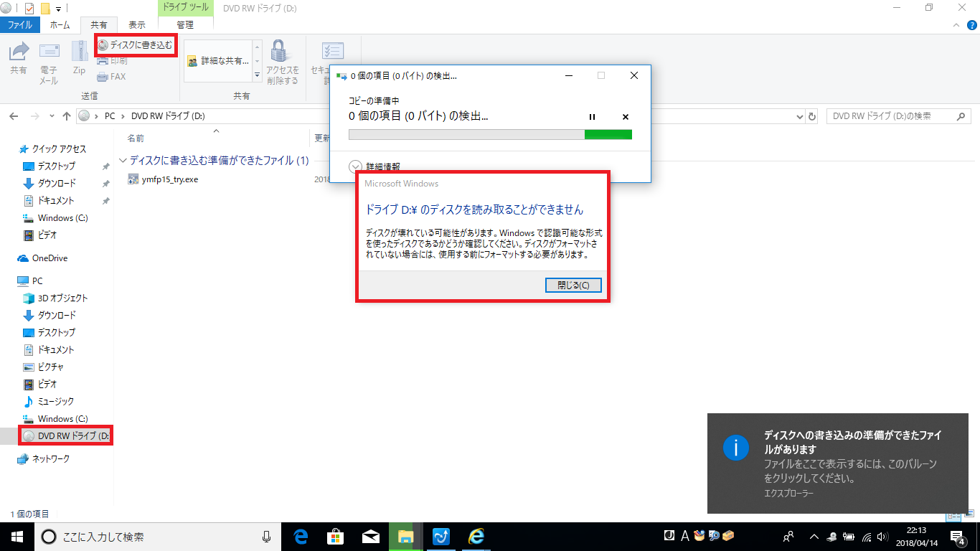Cancel the copy with the X control

tap(625, 116)
